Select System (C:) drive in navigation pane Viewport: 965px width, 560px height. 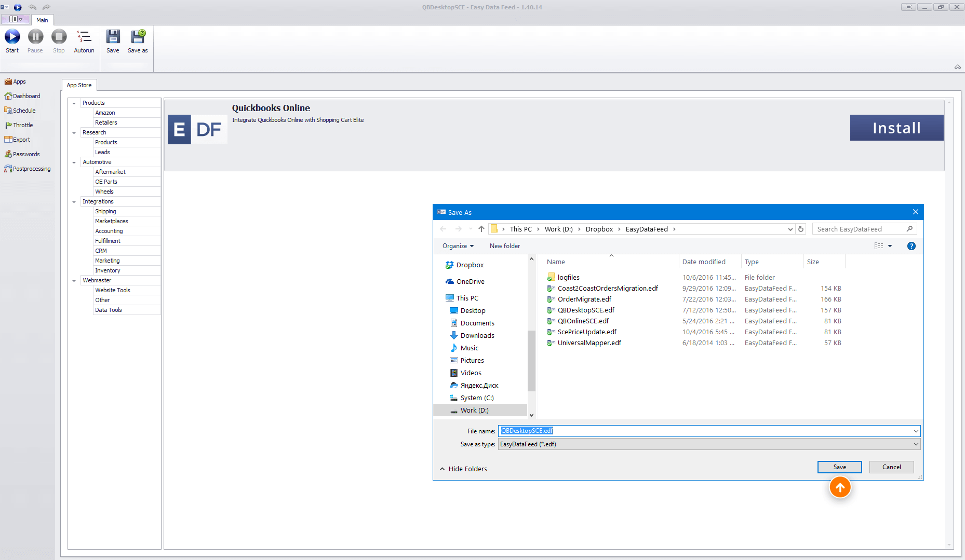472,398
